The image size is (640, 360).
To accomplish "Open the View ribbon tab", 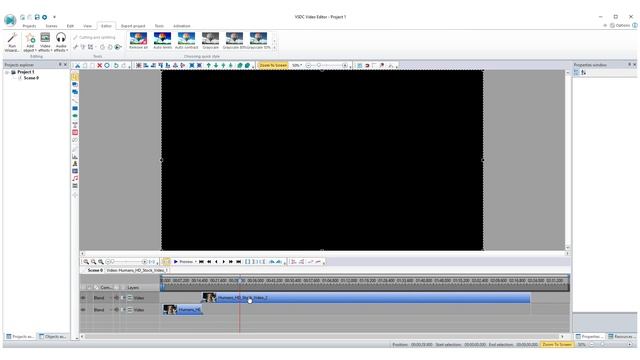I will pos(87,26).
